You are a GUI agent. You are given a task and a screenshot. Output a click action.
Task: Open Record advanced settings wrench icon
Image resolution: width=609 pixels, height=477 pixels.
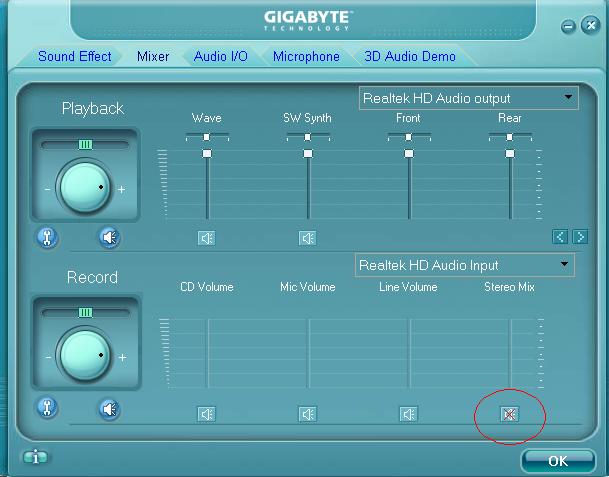[x=47, y=408]
